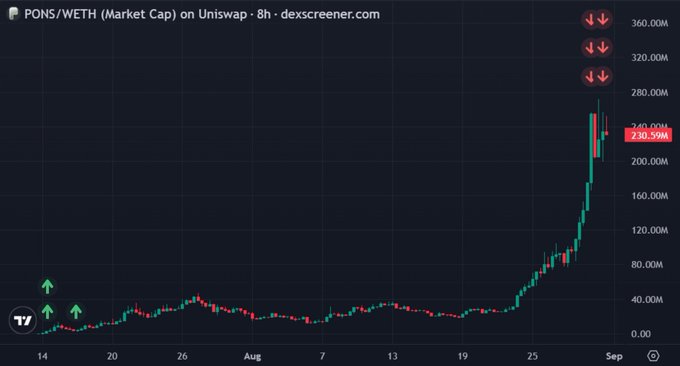Click the 20 date axis label
The height and width of the screenshot is (366, 680).
pyautogui.click(x=112, y=356)
